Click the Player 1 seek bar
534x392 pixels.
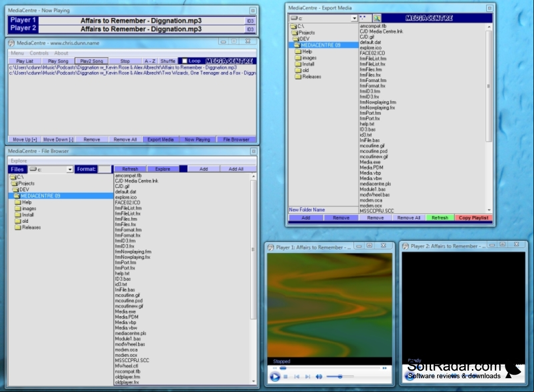pos(330,368)
